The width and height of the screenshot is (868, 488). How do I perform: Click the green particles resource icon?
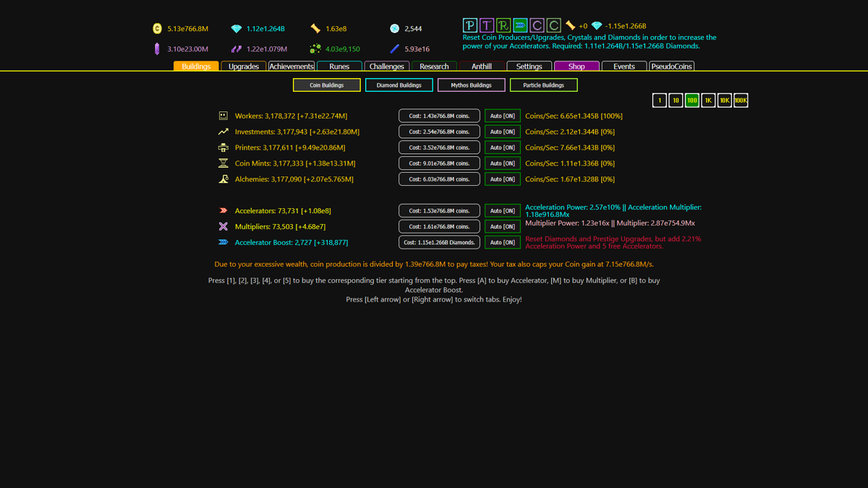pos(314,48)
